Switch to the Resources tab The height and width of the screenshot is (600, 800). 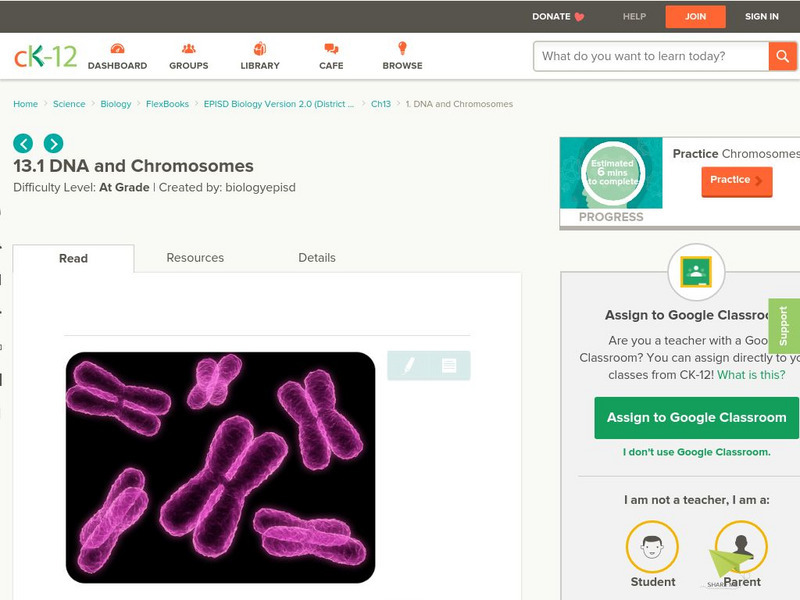click(195, 257)
